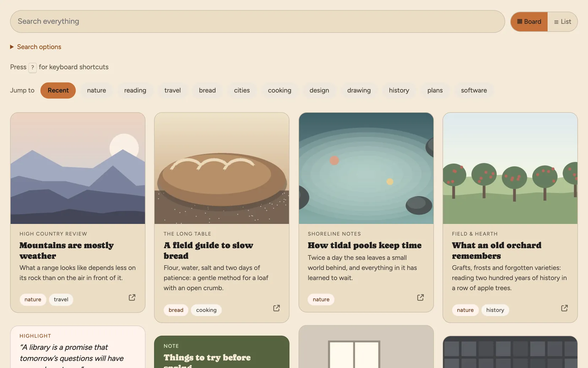This screenshot has height=368, width=588.
Task: Open external link on tidal pools card
Action: point(420,298)
